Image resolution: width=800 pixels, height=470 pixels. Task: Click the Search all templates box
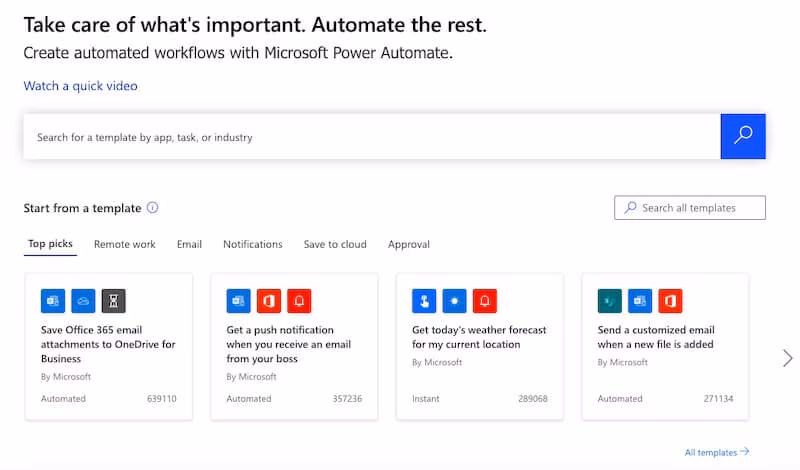coord(690,208)
